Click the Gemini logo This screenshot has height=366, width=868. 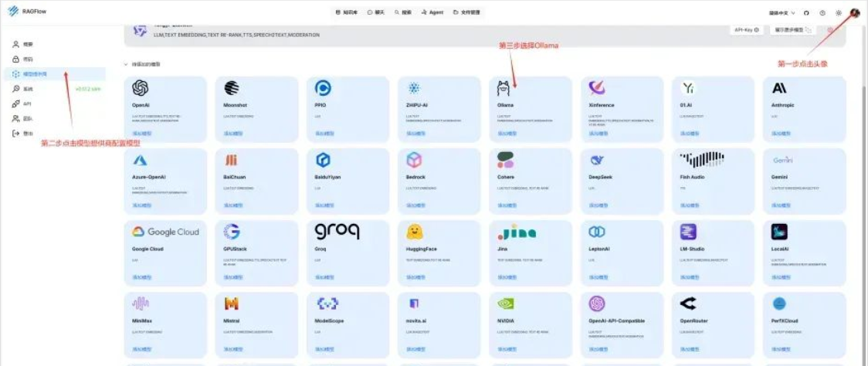pyautogui.click(x=783, y=160)
